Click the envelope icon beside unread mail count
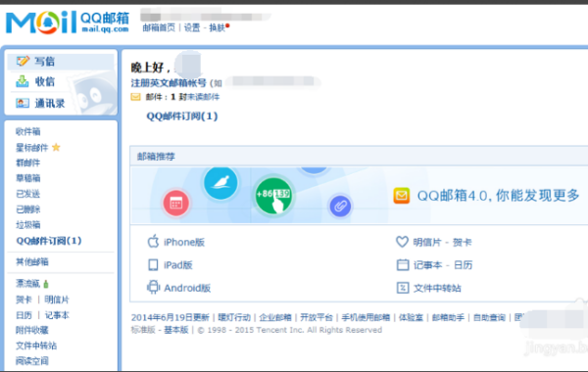Image resolution: width=588 pixels, height=372 pixels. 135,97
